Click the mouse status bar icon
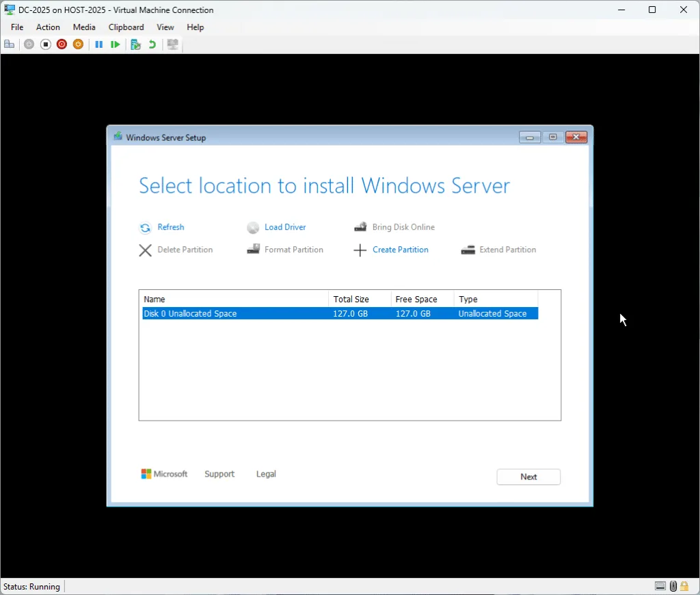 click(673, 586)
